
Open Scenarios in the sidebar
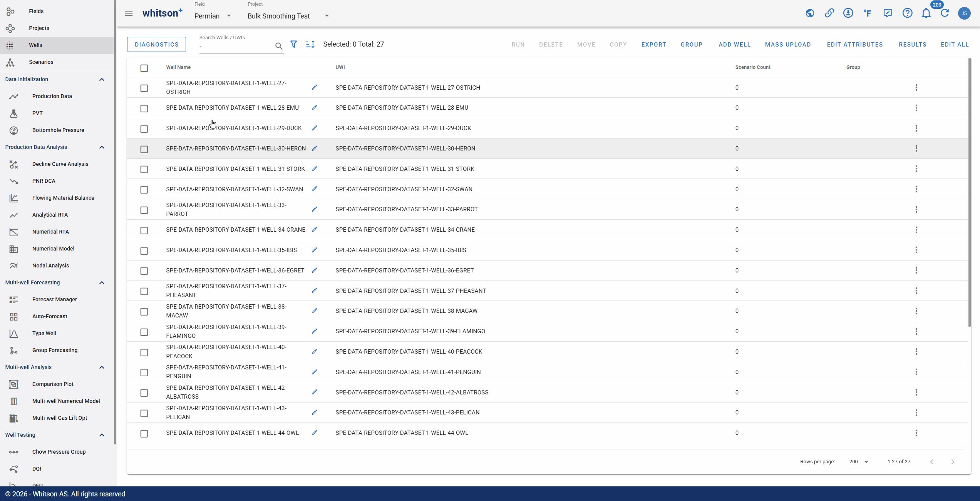click(57, 62)
